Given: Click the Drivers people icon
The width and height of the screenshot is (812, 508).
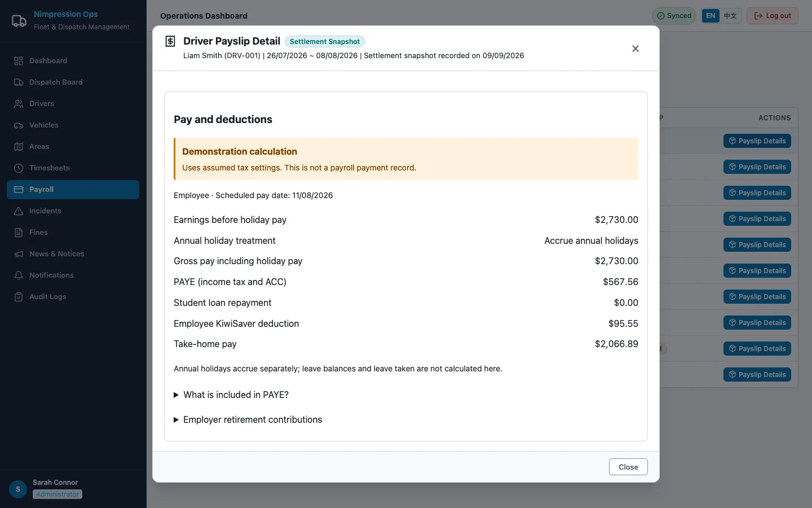Looking at the screenshot, I should click(19, 104).
